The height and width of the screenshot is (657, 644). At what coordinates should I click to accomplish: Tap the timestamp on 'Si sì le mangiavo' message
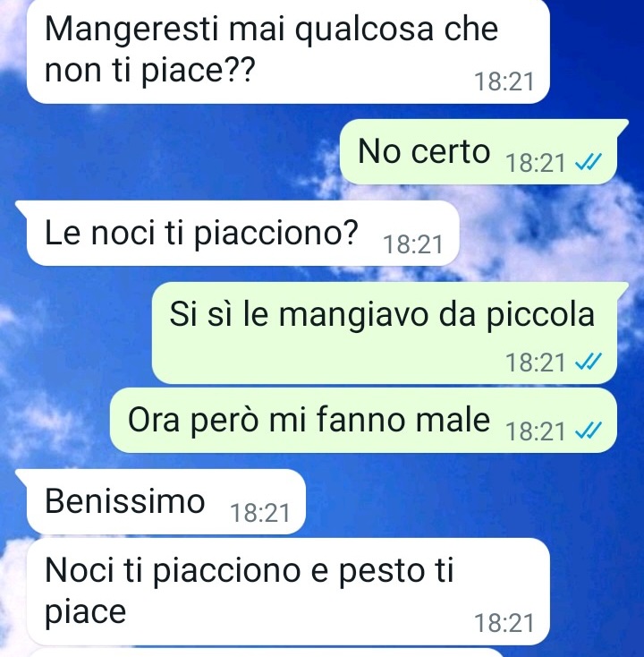[536, 362]
